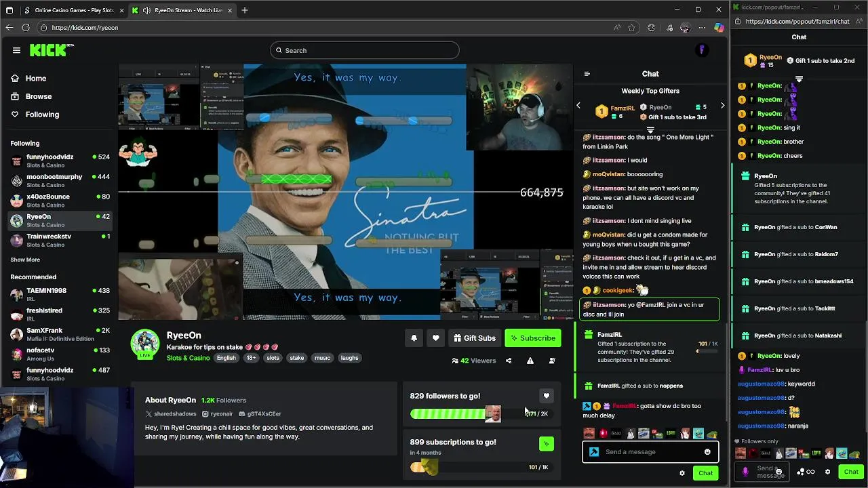Image resolution: width=868 pixels, height=488 pixels.
Task: Click the slots tag
Action: (273, 358)
